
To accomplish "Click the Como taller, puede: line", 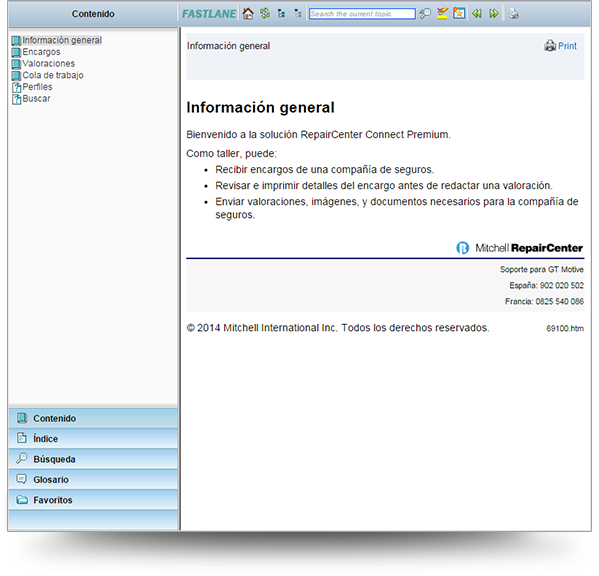I will point(231,154).
